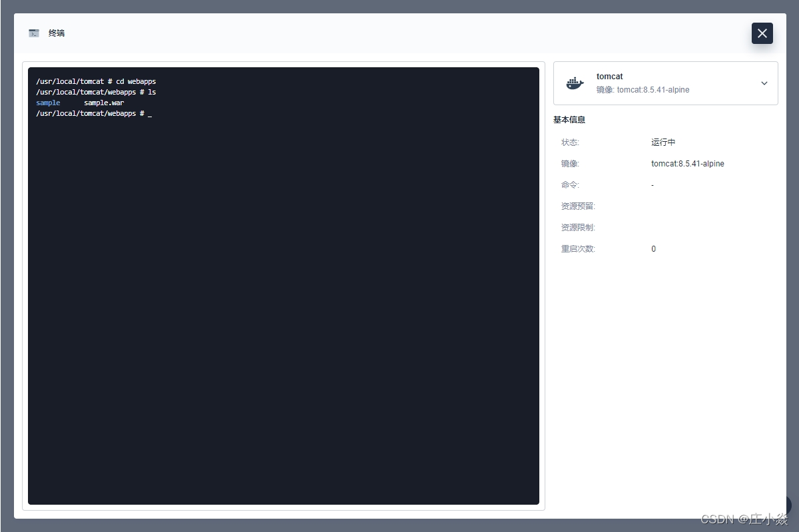Viewport: 799px width, 532px height.
Task: Click the image value tomcat:8.5.41-alpine in basic info
Action: 688,164
